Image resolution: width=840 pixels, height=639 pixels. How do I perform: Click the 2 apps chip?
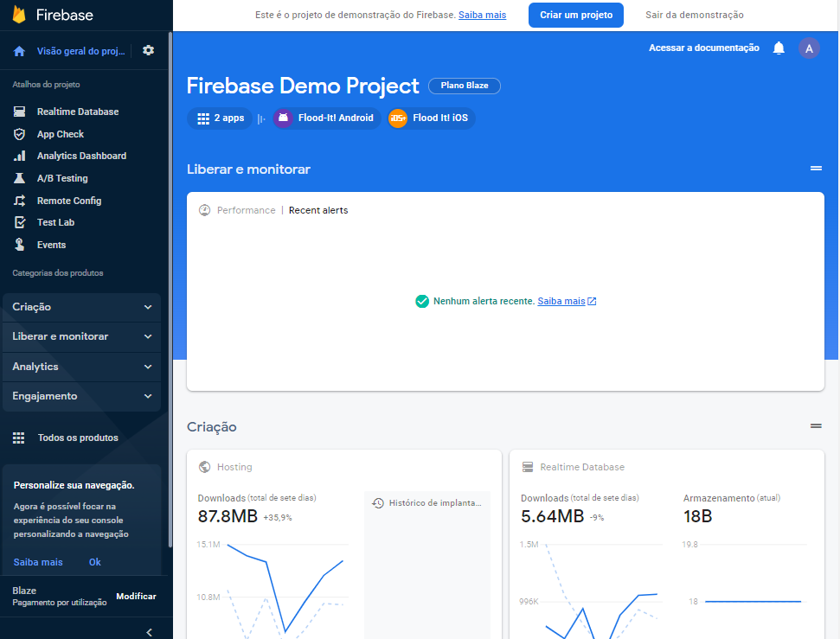click(x=220, y=118)
